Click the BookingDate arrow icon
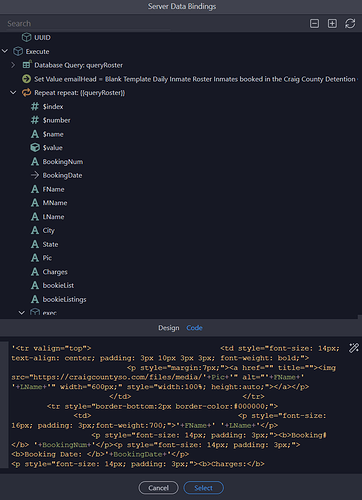Screen dimensions: 362x500 pyautogui.click(x=35, y=175)
